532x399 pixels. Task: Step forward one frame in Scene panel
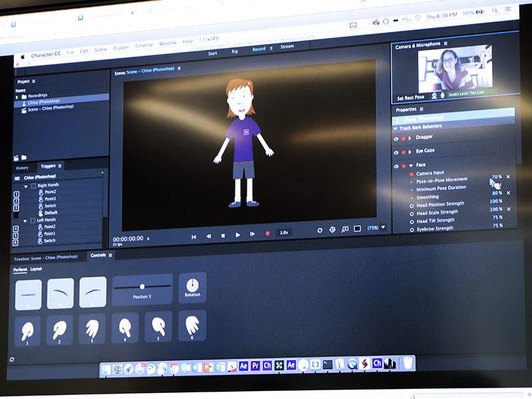[x=252, y=234]
